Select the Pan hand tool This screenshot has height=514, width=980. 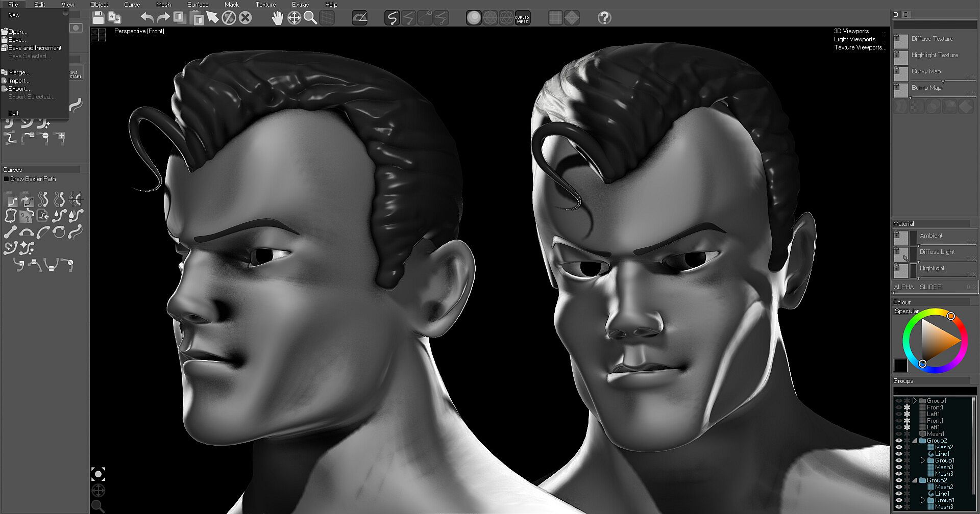point(277,18)
